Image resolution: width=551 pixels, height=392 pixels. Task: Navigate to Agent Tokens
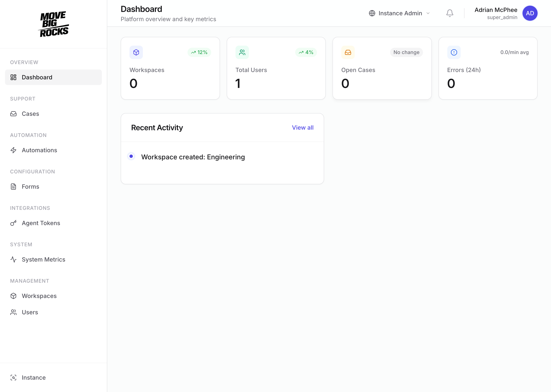[x=41, y=223]
